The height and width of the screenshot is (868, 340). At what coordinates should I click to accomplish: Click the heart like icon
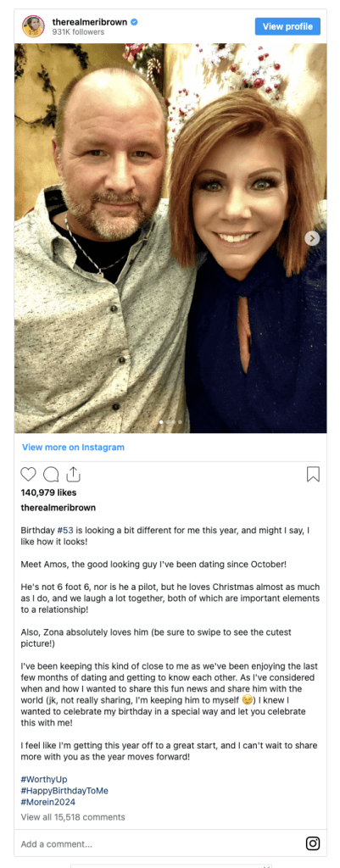tap(28, 475)
